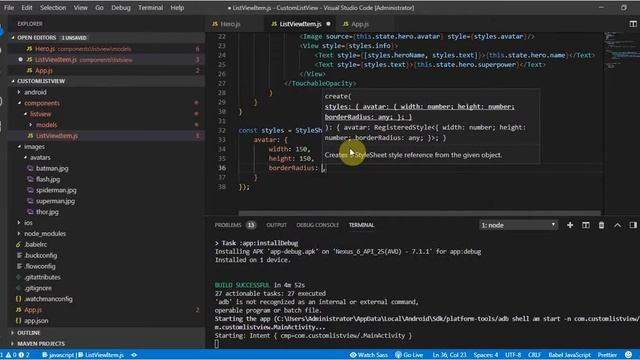Open the Edit menu

27,8
